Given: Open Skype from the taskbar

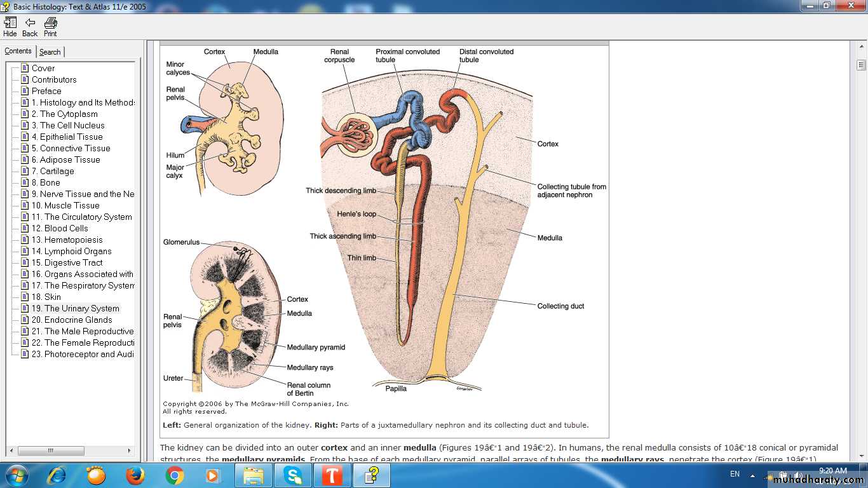Looking at the screenshot, I should click(x=293, y=475).
